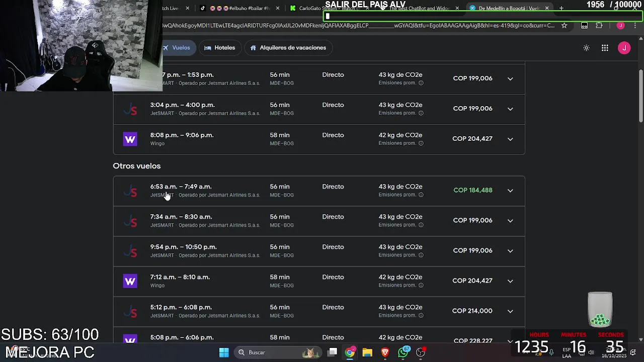
Task: Click the 'Otros vuelos' heading
Action: 137,166
